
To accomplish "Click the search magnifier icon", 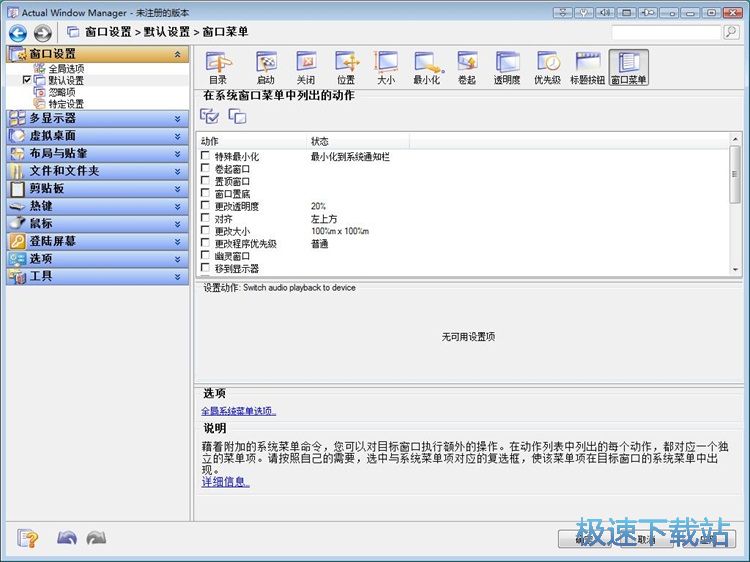I will (x=730, y=32).
